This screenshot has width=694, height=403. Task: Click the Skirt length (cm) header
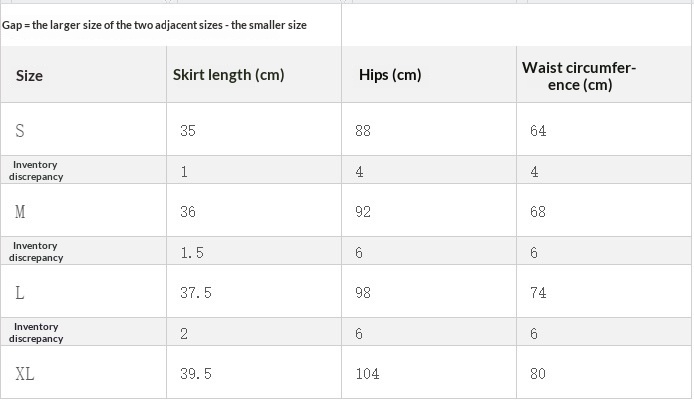click(x=228, y=75)
